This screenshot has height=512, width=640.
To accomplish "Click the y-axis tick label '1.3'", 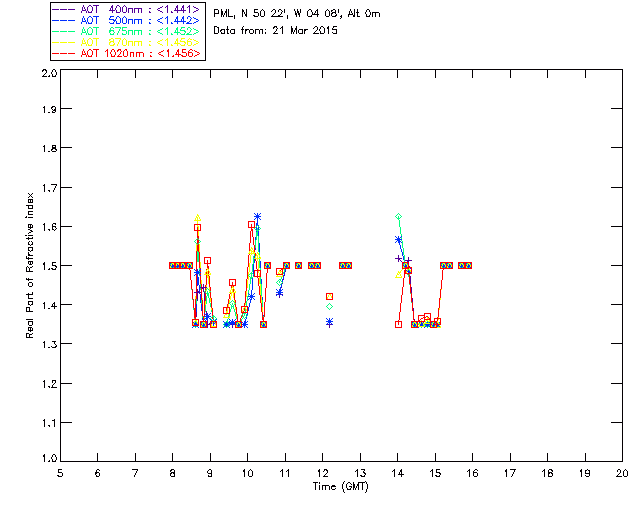I will (49, 344).
